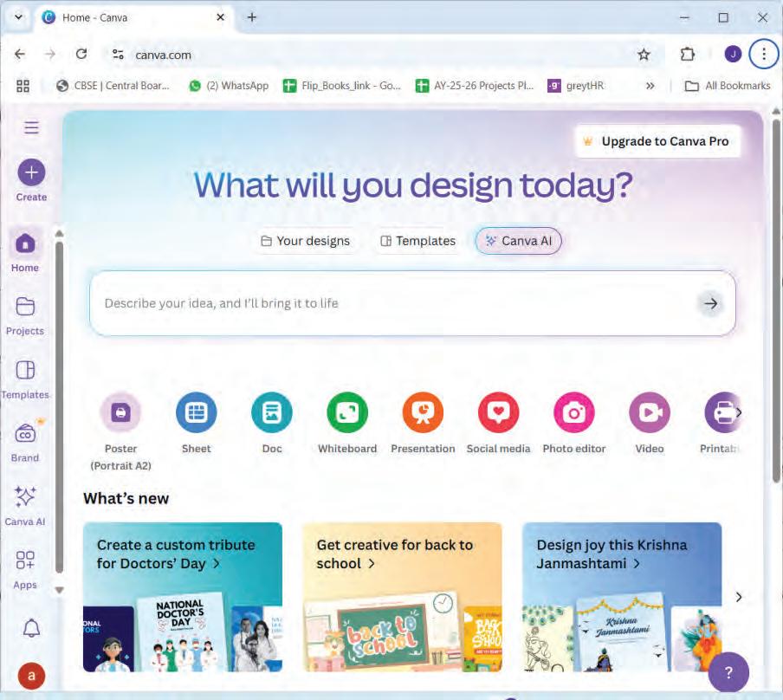Choose the Sheet design type
The height and width of the screenshot is (700, 783).
click(x=197, y=412)
